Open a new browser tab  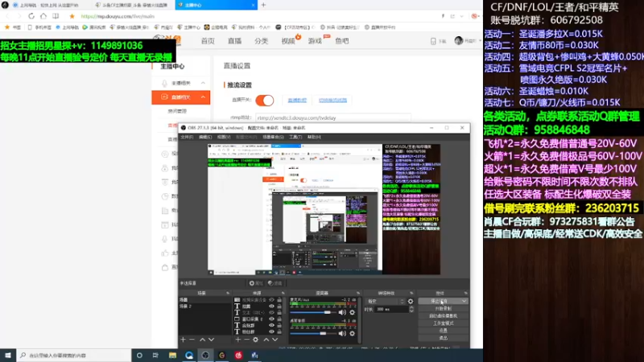pyautogui.click(x=263, y=5)
